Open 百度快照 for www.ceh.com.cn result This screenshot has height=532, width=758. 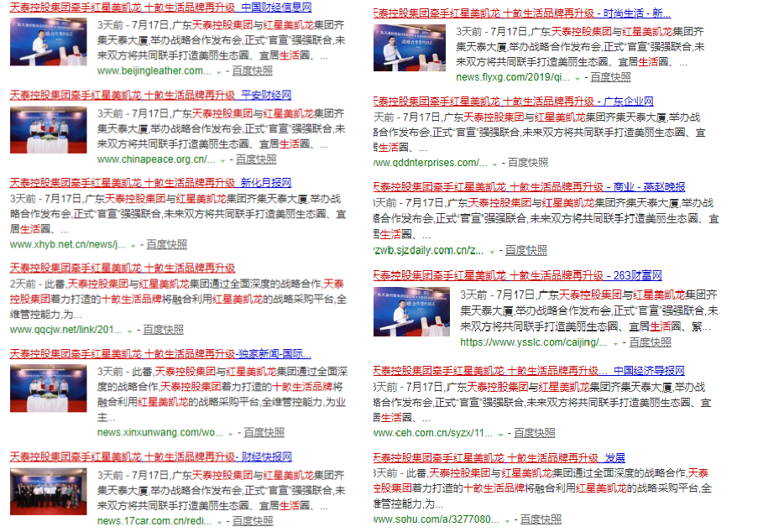(x=534, y=433)
